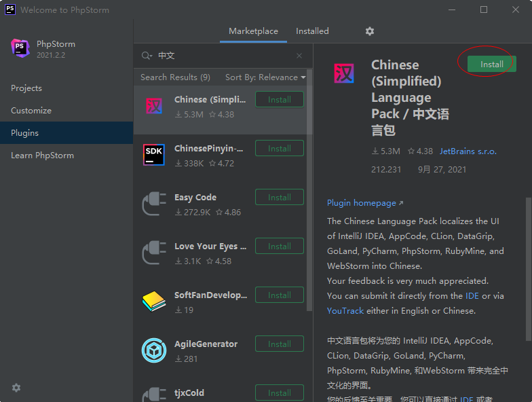Click the search magnifier icon
The width and height of the screenshot is (532, 402).
(147, 56)
